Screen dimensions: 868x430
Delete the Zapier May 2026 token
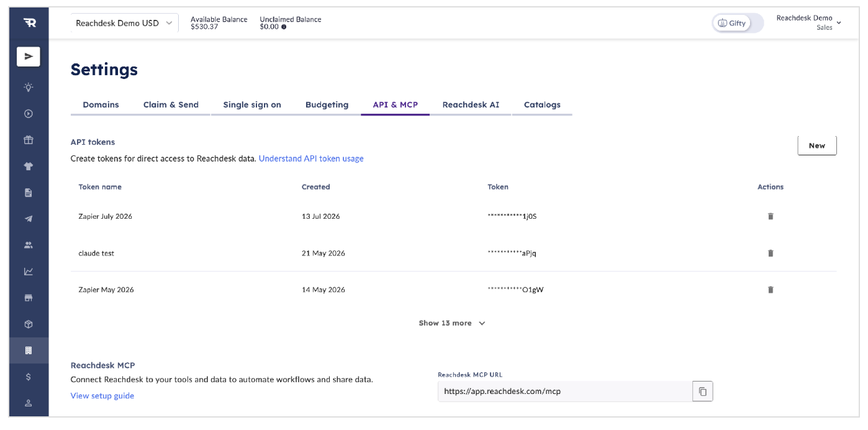click(771, 290)
